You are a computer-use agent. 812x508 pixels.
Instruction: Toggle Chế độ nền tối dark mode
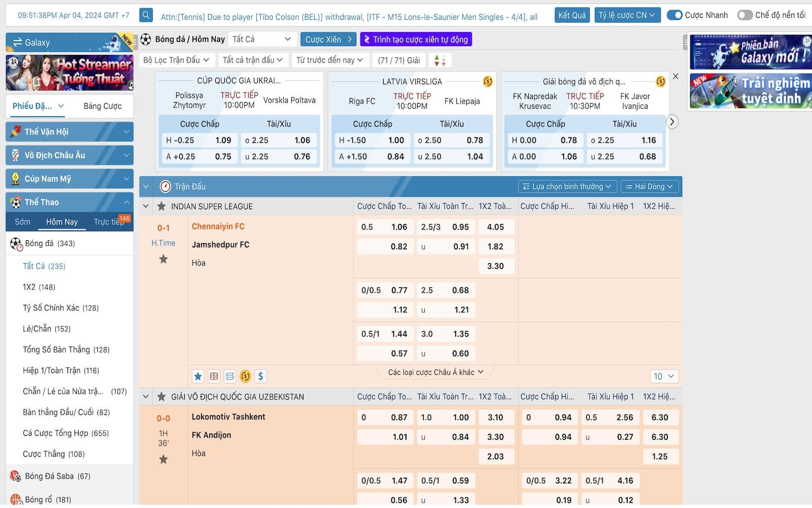(745, 15)
